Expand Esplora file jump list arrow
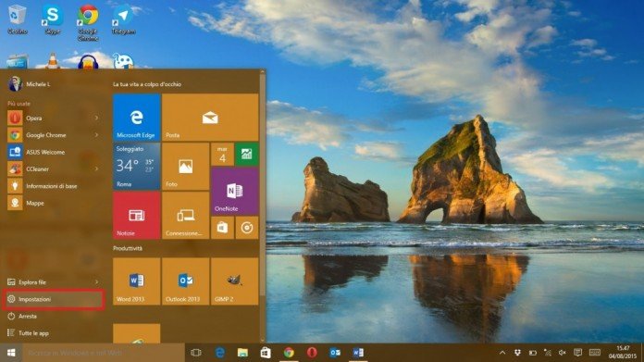The width and height of the screenshot is (644, 362). click(96, 281)
